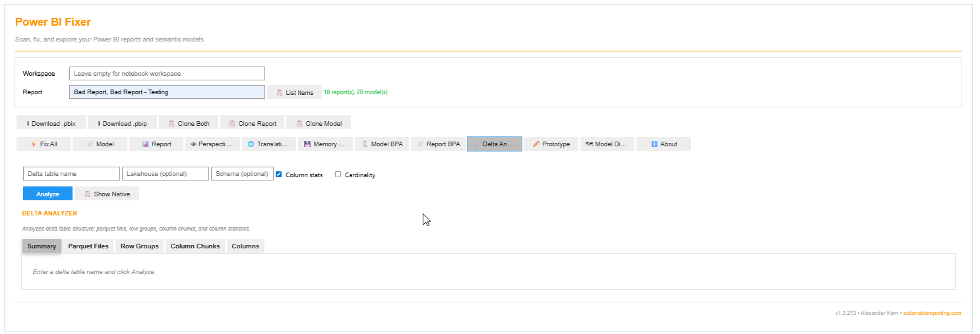Switch to the Columns sub-tab

[x=245, y=246]
